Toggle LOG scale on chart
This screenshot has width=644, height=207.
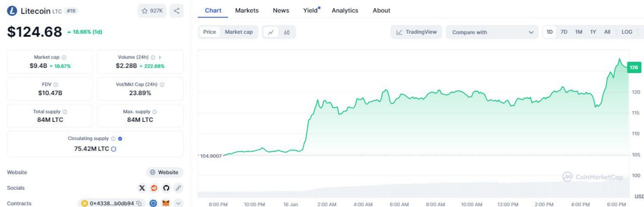[x=627, y=32]
